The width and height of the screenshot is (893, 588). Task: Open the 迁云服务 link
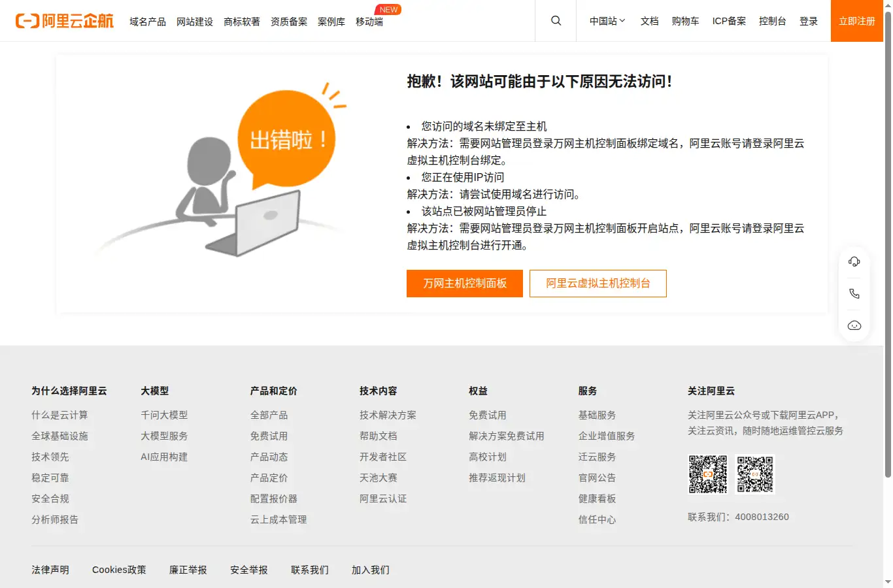click(x=597, y=457)
